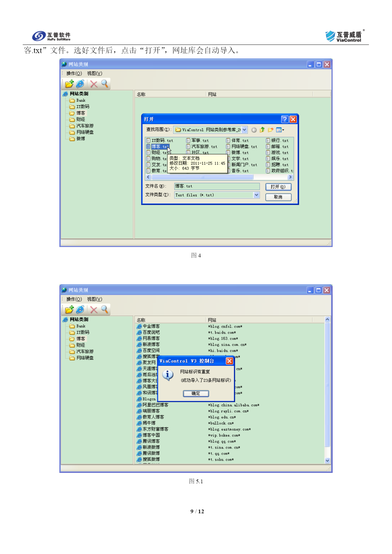Open the 视图(V) menu in the upper window
This screenshot has height=554, width=392.
tap(95, 73)
